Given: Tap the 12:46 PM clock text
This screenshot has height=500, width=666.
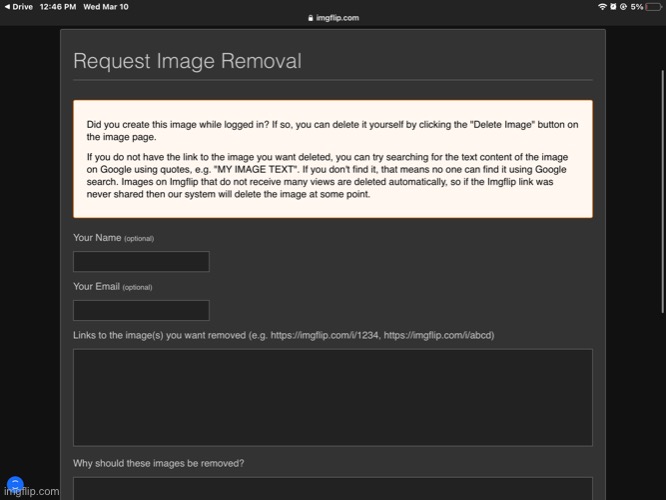Looking at the screenshot, I should (58, 7).
